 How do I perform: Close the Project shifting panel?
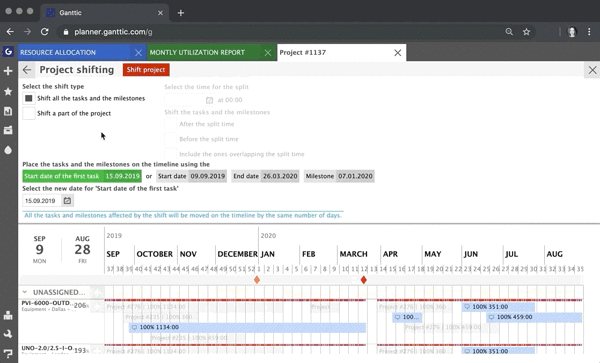click(x=592, y=70)
